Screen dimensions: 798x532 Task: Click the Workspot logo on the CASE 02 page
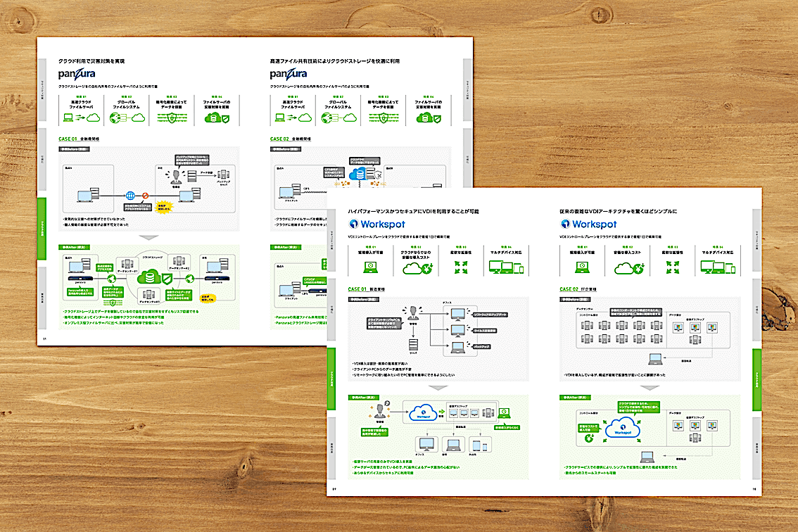tap(589, 224)
